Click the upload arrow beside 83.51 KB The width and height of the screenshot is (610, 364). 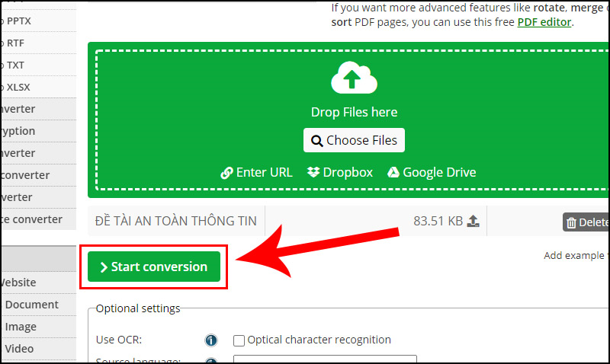(x=473, y=221)
